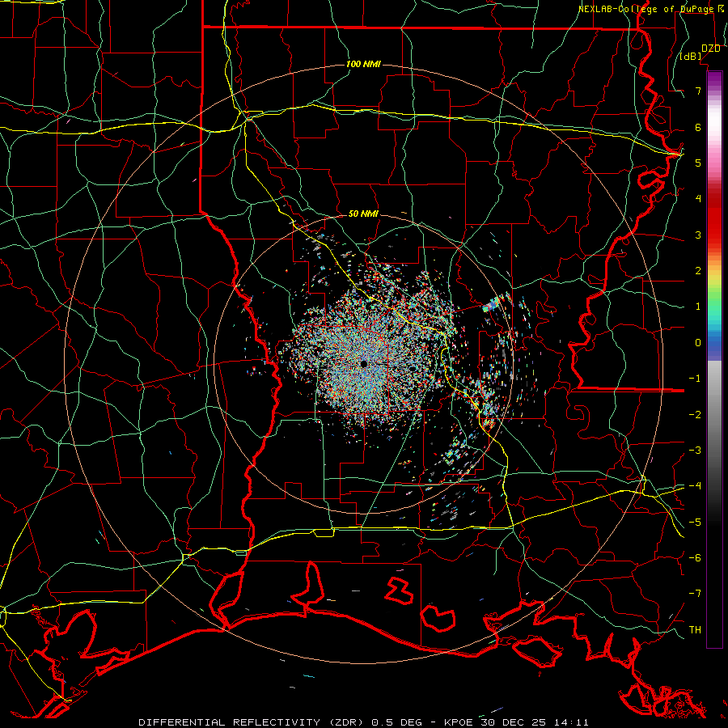
Task: Click the -7 value on color scale
Action: 695,594
